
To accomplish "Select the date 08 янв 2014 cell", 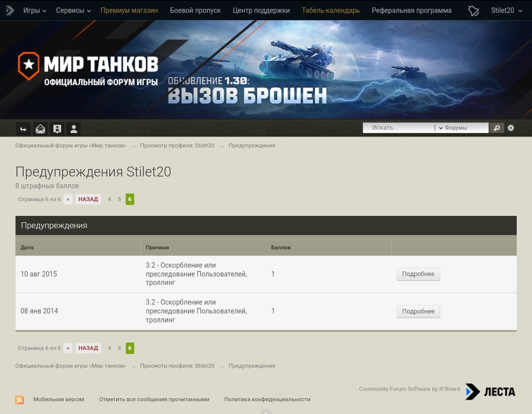I will tap(39, 311).
